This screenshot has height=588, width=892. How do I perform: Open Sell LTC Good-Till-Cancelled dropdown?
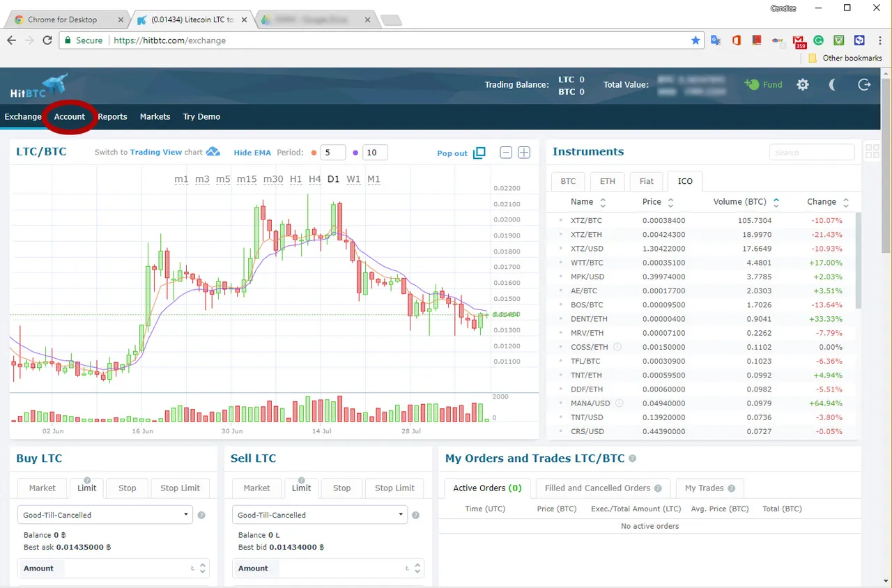319,515
